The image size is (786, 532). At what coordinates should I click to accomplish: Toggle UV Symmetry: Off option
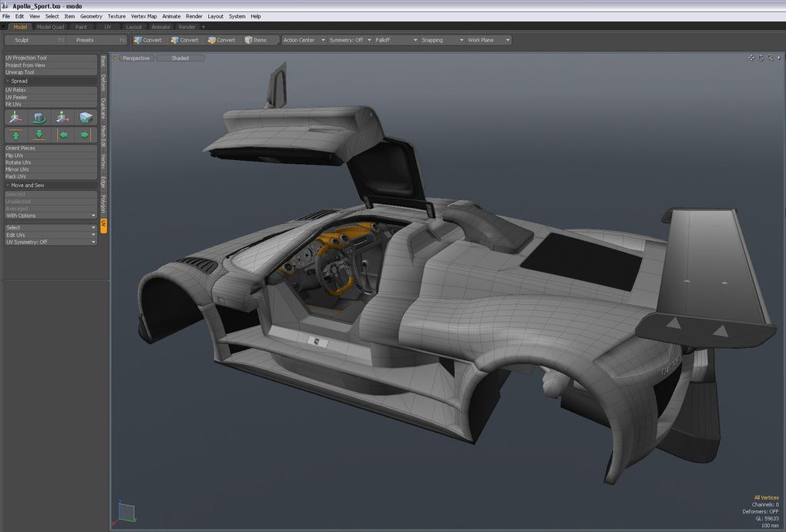(50, 242)
